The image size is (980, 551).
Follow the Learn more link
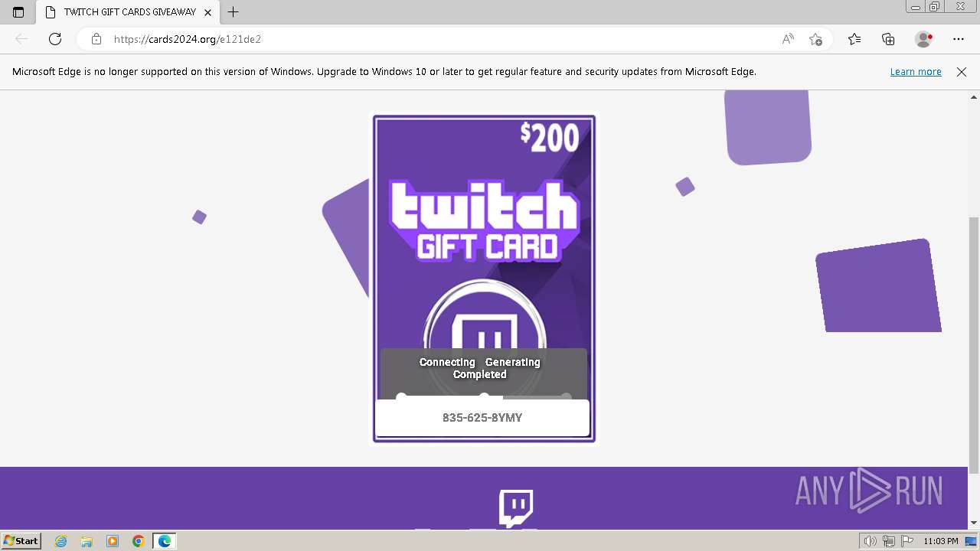point(916,71)
